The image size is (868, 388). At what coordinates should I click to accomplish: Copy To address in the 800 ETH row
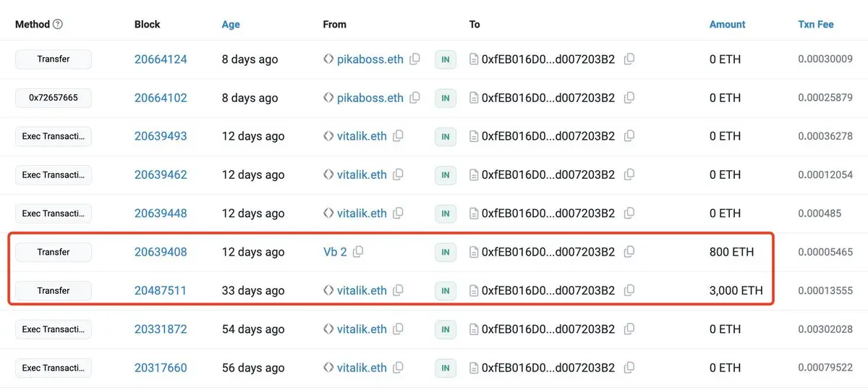(629, 252)
